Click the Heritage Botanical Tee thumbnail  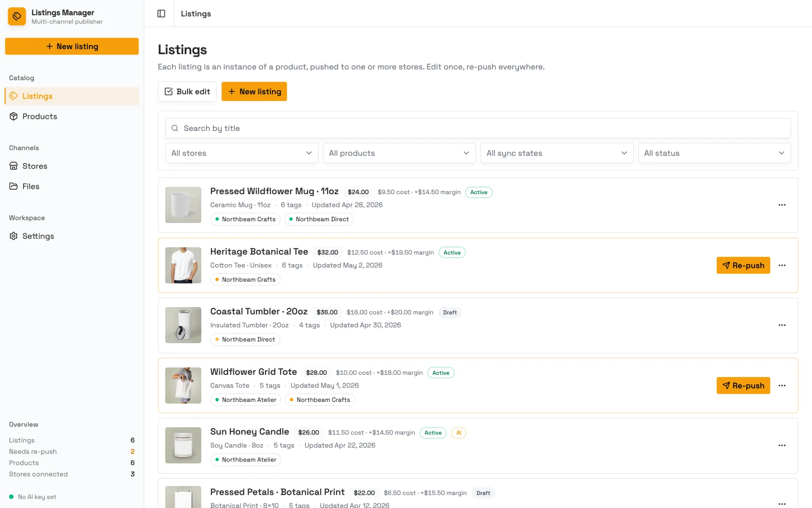tap(183, 266)
